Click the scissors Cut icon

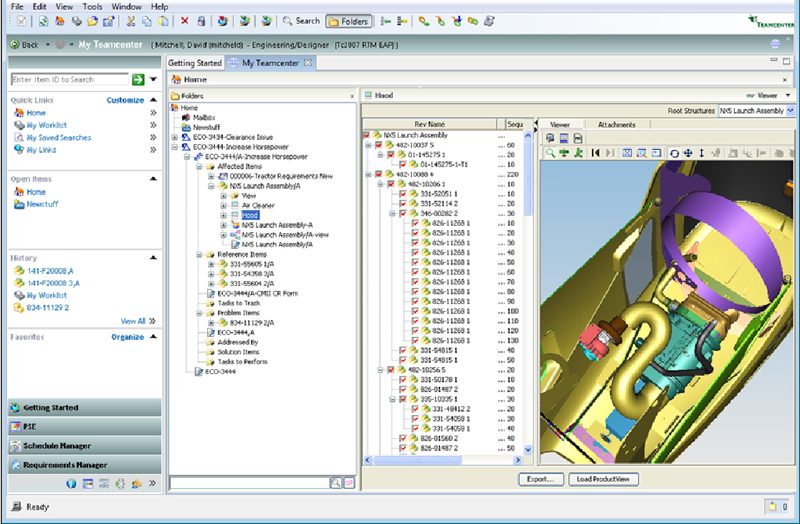pyautogui.click(x=131, y=20)
